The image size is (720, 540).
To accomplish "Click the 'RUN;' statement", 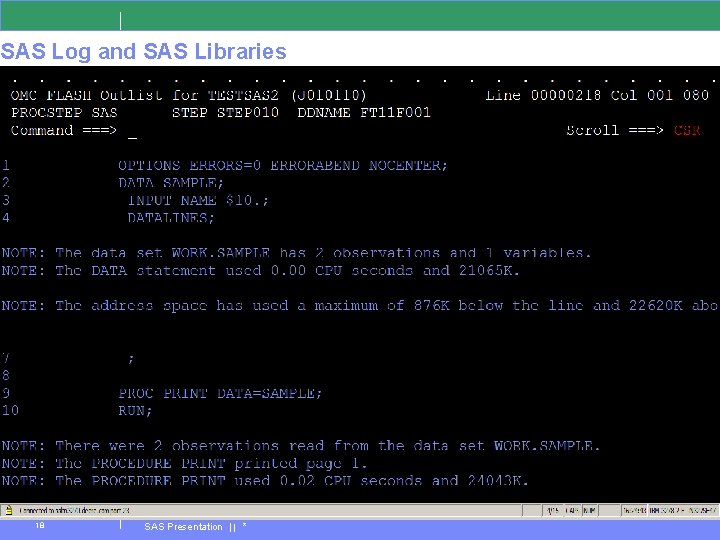I will coord(135,411).
